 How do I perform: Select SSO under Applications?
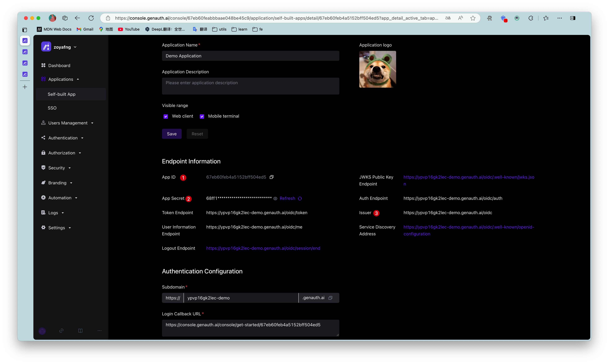pos(52,108)
